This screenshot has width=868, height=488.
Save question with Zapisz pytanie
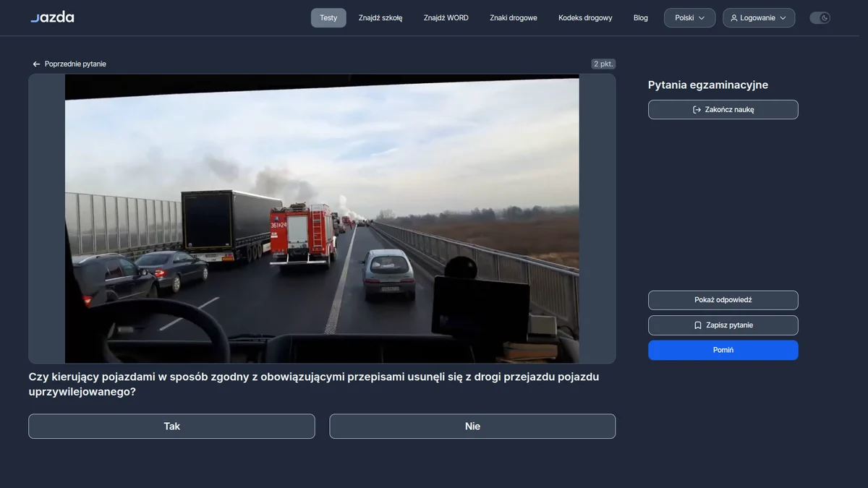point(723,325)
